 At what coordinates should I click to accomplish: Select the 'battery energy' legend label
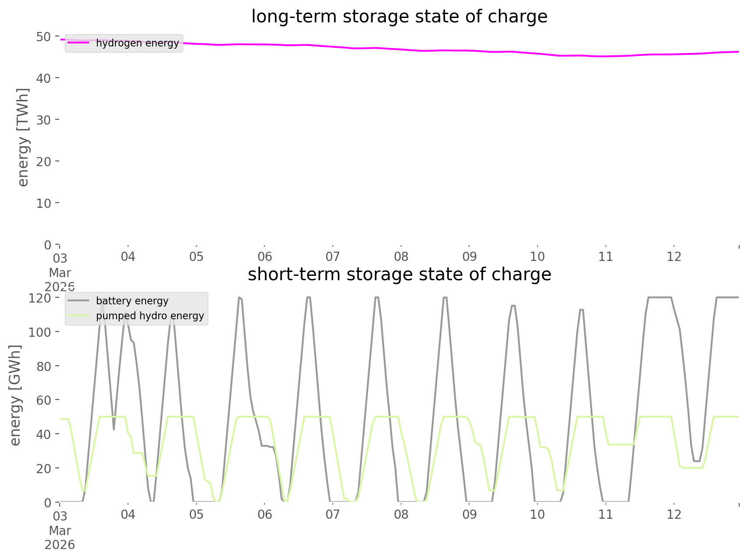click(x=132, y=301)
